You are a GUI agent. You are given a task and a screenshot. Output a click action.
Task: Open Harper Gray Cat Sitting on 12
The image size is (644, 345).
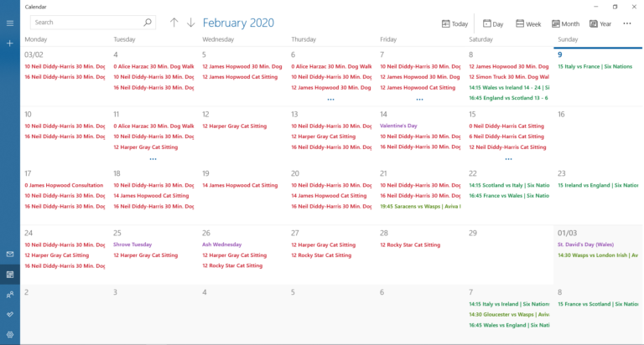234,126
